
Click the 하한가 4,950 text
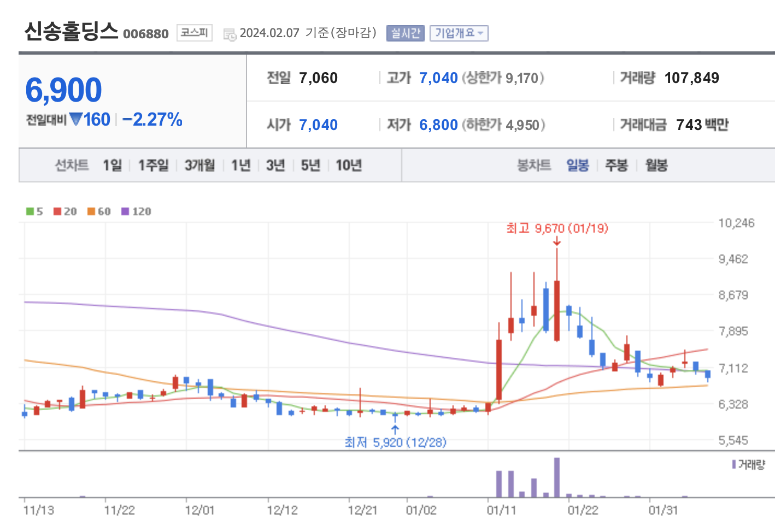point(504,125)
